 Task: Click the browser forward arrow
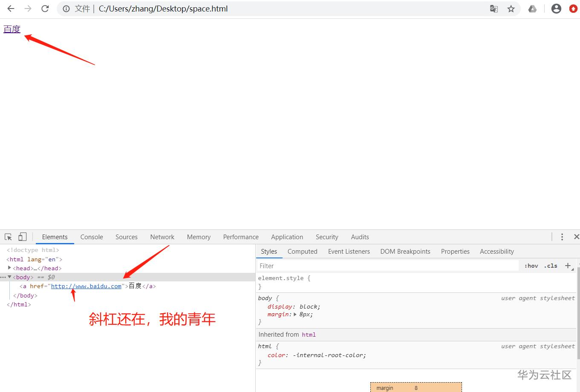tap(28, 9)
